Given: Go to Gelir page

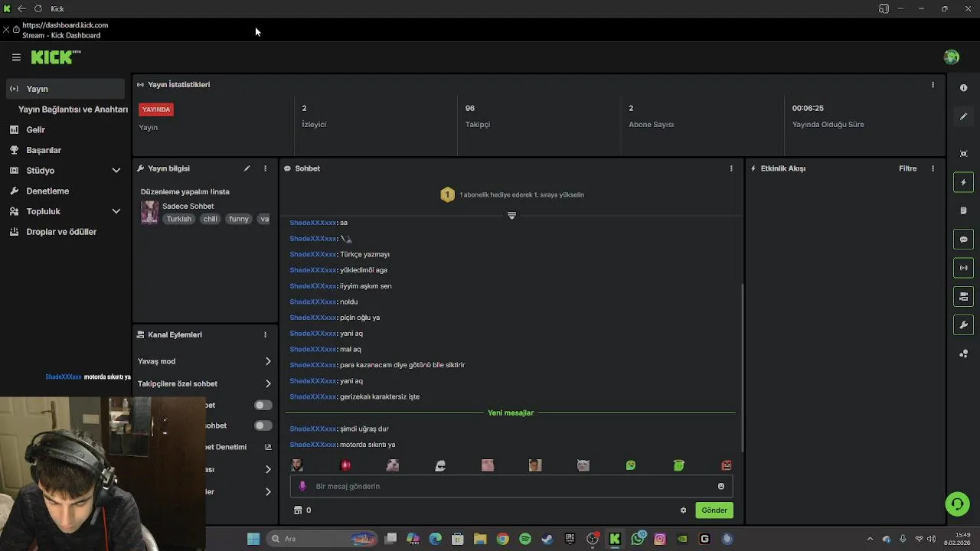Looking at the screenshot, I should [x=35, y=130].
